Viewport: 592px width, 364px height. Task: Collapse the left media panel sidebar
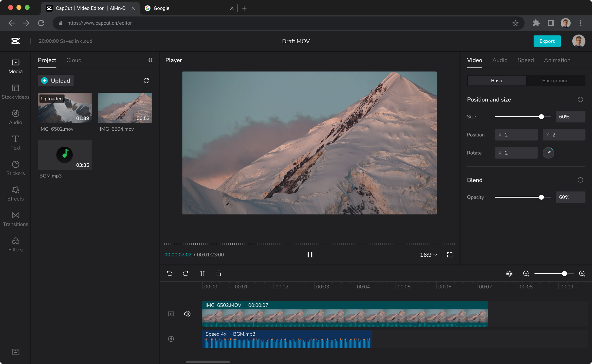tap(150, 60)
